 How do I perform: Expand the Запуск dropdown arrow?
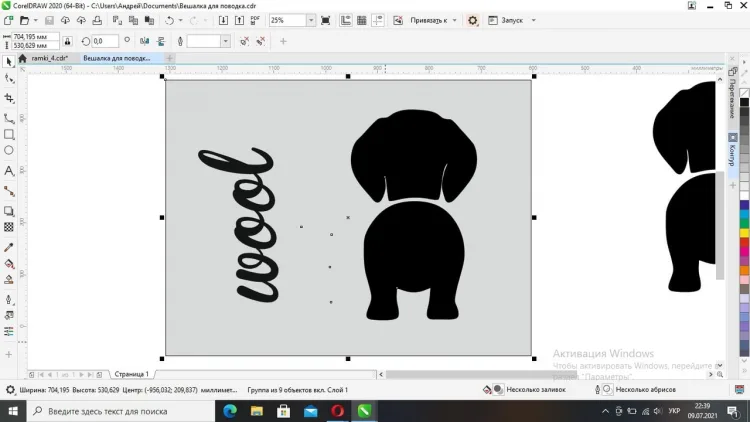point(534,21)
